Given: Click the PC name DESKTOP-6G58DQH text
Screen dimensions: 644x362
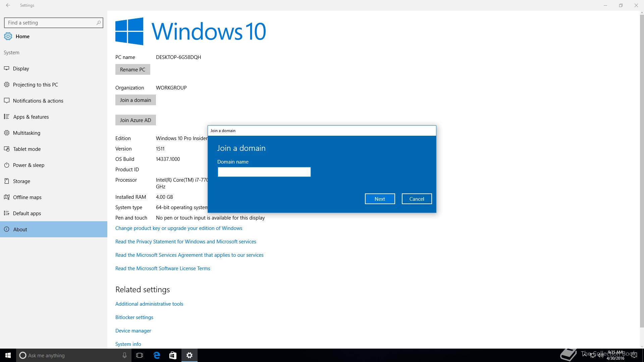Looking at the screenshot, I should click(178, 57).
